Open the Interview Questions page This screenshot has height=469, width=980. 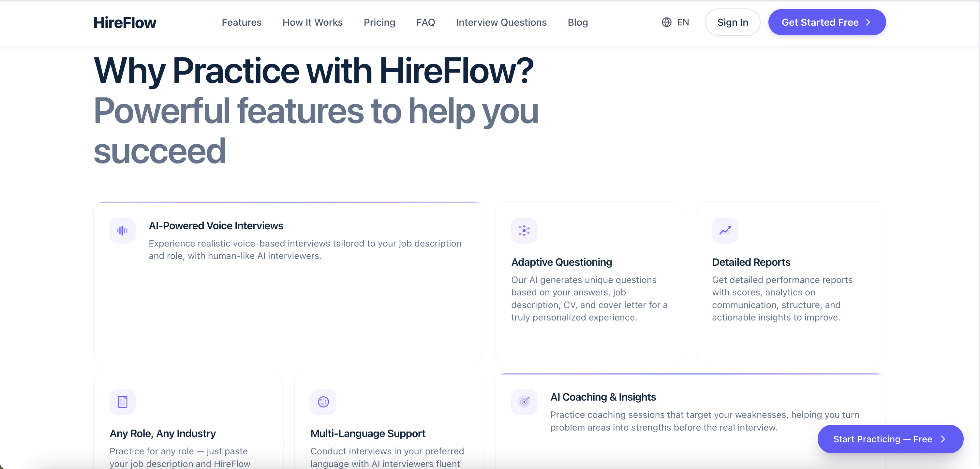point(501,22)
